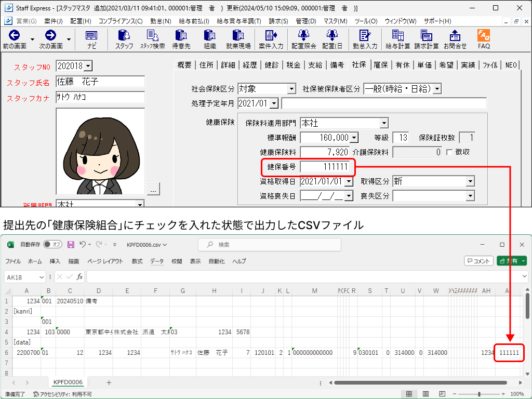Select Excel column header M

(x=314, y=291)
